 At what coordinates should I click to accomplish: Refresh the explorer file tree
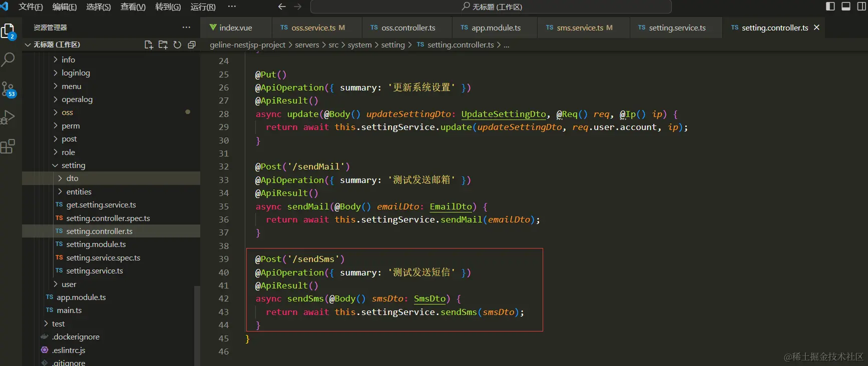pyautogui.click(x=177, y=44)
